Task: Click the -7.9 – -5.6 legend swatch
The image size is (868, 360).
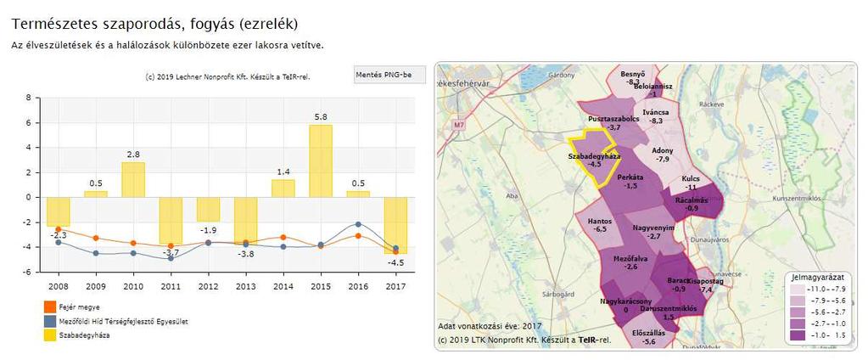Action: coord(797,301)
